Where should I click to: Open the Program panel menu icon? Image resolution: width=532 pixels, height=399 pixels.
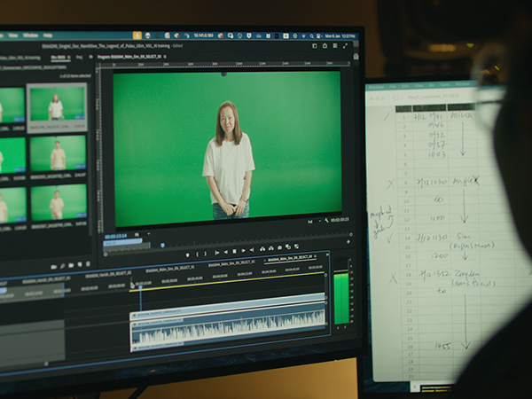(165, 57)
